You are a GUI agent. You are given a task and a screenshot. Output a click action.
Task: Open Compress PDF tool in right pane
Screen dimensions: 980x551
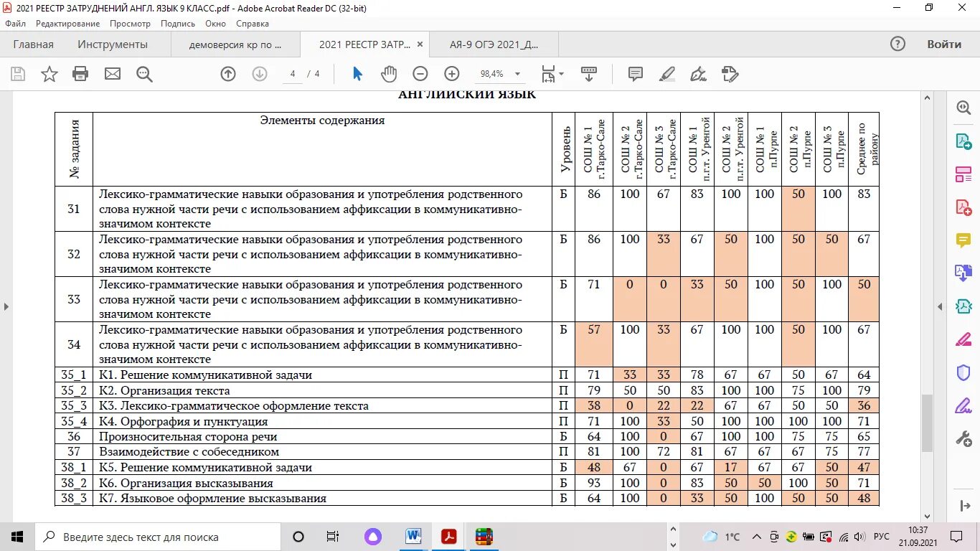click(963, 306)
